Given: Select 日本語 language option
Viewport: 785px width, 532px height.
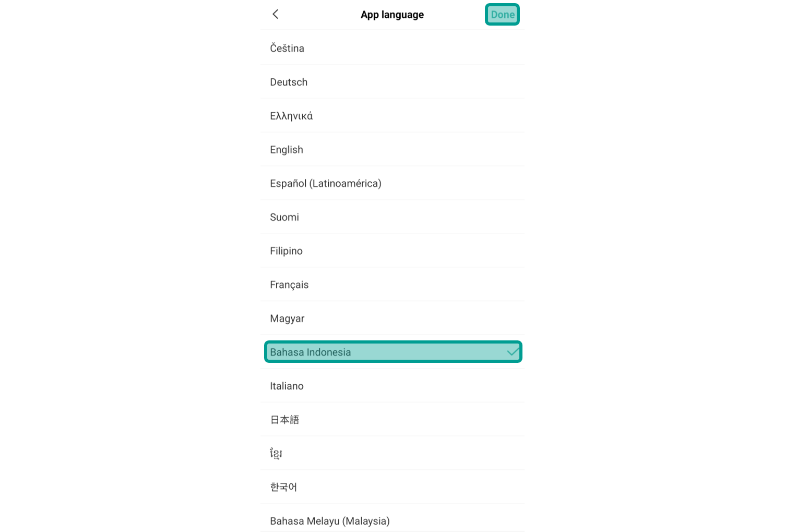Looking at the screenshot, I should pyautogui.click(x=392, y=420).
